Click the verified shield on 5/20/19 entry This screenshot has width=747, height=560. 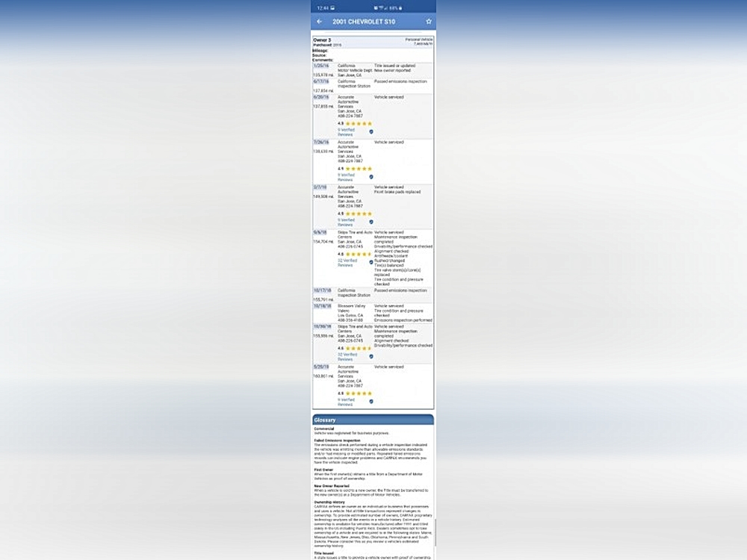point(371,402)
